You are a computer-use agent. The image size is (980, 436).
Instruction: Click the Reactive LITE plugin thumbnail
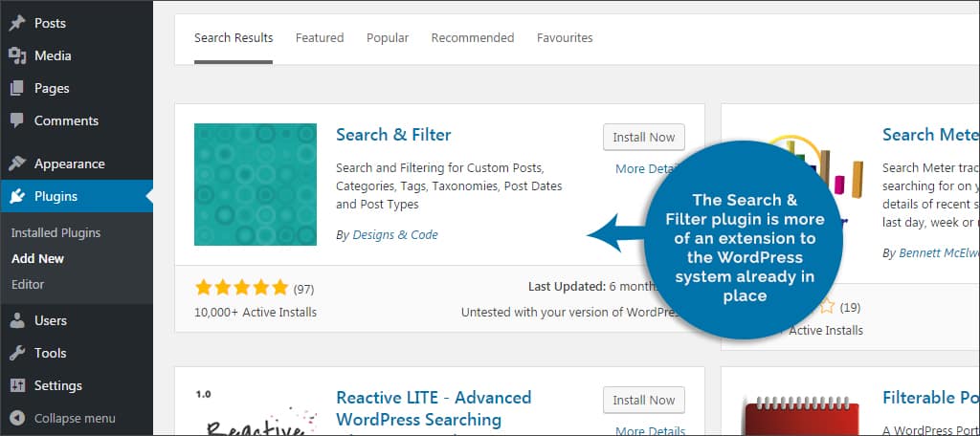[x=255, y=411]
